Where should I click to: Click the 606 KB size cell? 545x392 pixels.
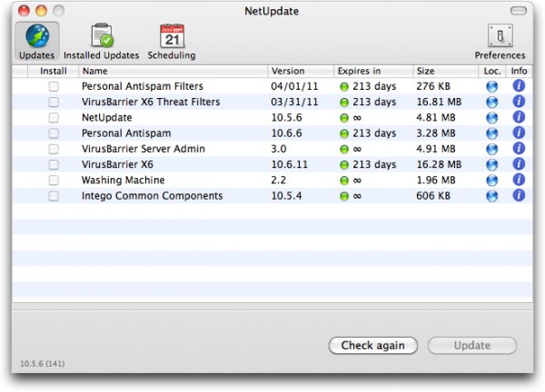click(x=433, y=196)
